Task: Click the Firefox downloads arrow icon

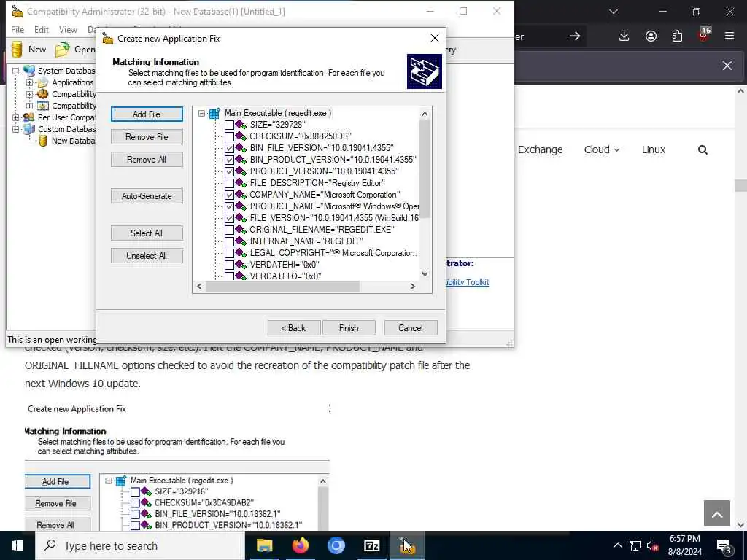Action: coord(624,36)
